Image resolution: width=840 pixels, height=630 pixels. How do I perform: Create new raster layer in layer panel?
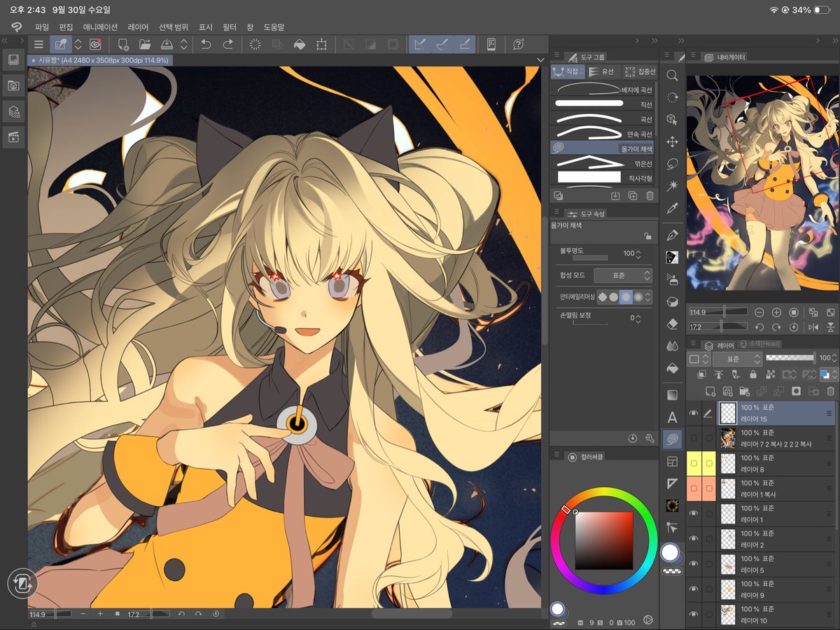click(710, 391)
